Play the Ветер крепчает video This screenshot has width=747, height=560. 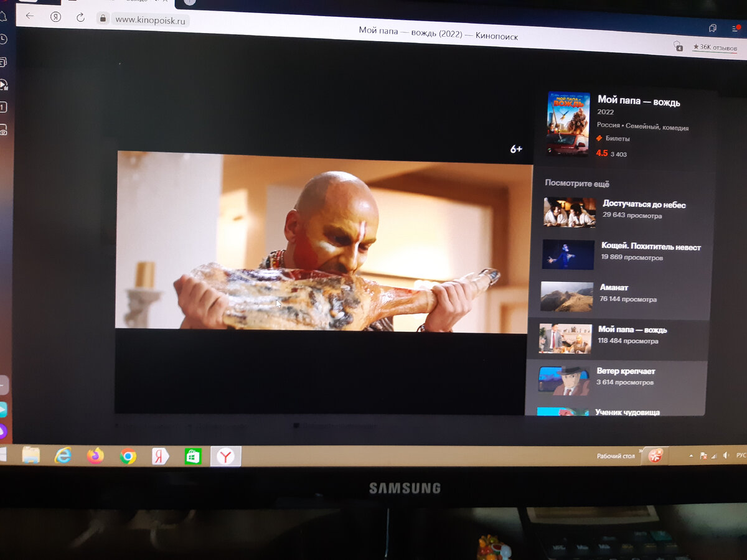point(626,371)
